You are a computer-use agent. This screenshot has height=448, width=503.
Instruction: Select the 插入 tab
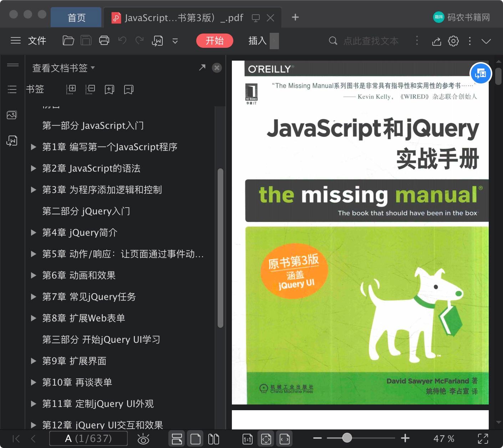258,41
